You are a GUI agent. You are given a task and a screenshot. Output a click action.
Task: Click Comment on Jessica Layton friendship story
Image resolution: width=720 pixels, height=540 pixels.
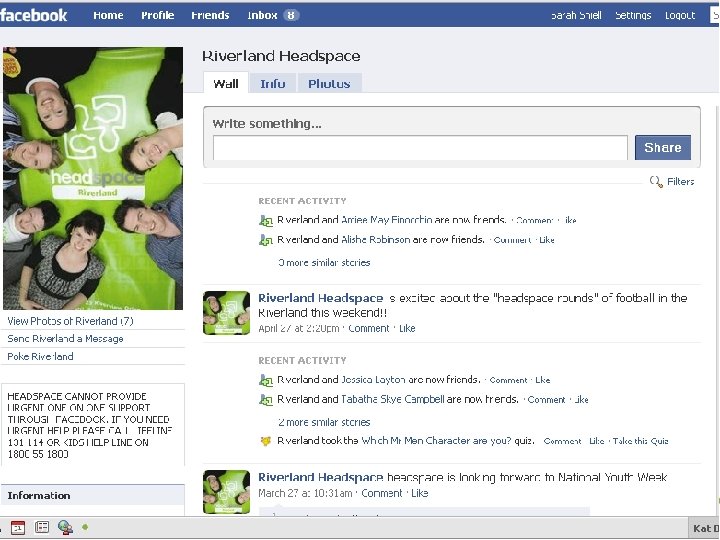(508, 380)
